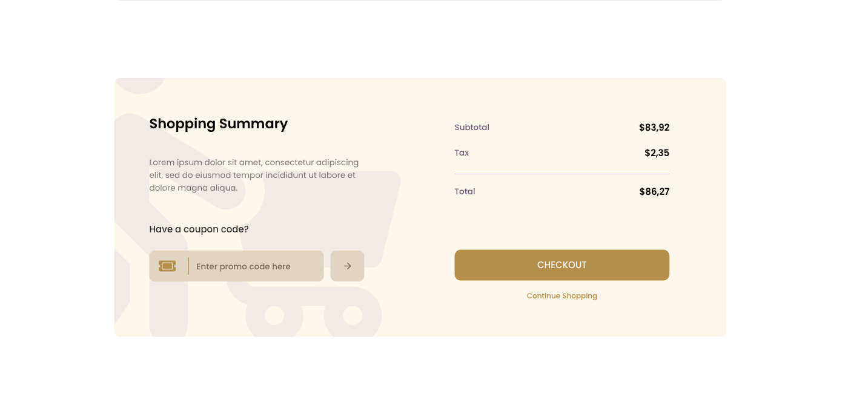Select the Tax label

(x=462, y=153)
